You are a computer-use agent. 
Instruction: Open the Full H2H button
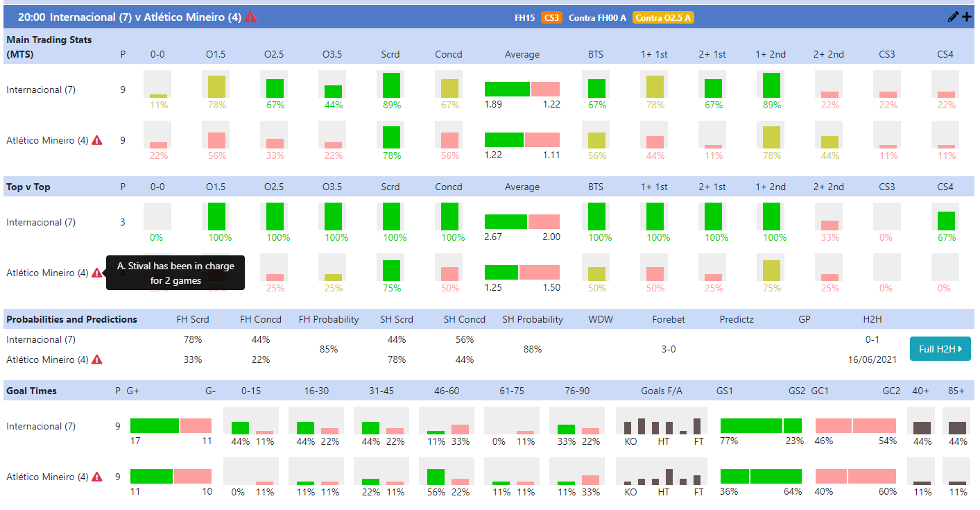(940, 349)
